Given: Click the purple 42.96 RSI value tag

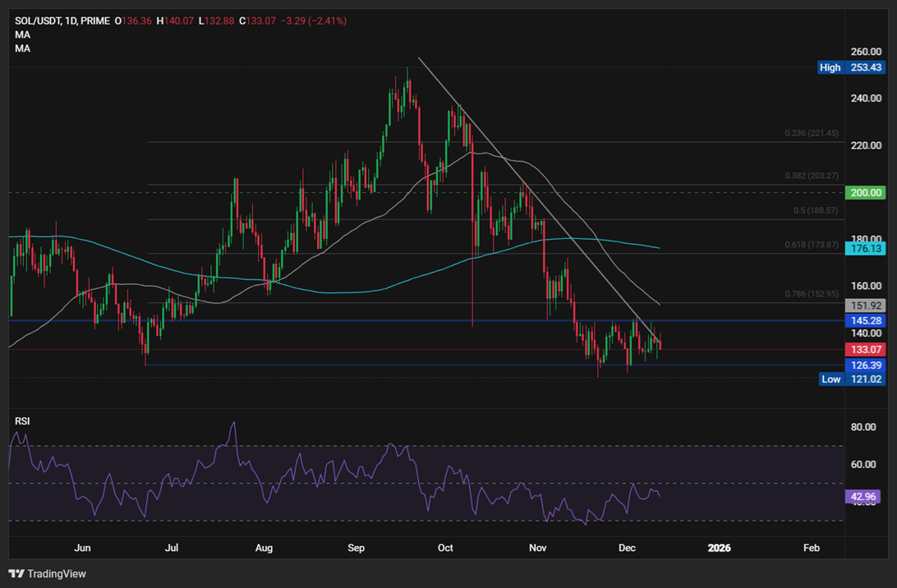Looking at the screenshot, I should pyautogui.click(x=862, y=496).
